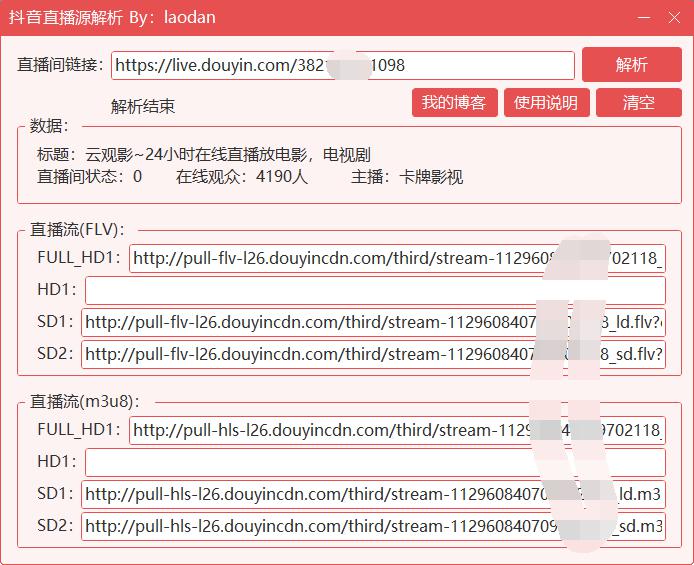Click the empty m3u8 HD1 field
Viewport: 694px width, 565px height.
point(375,463)
